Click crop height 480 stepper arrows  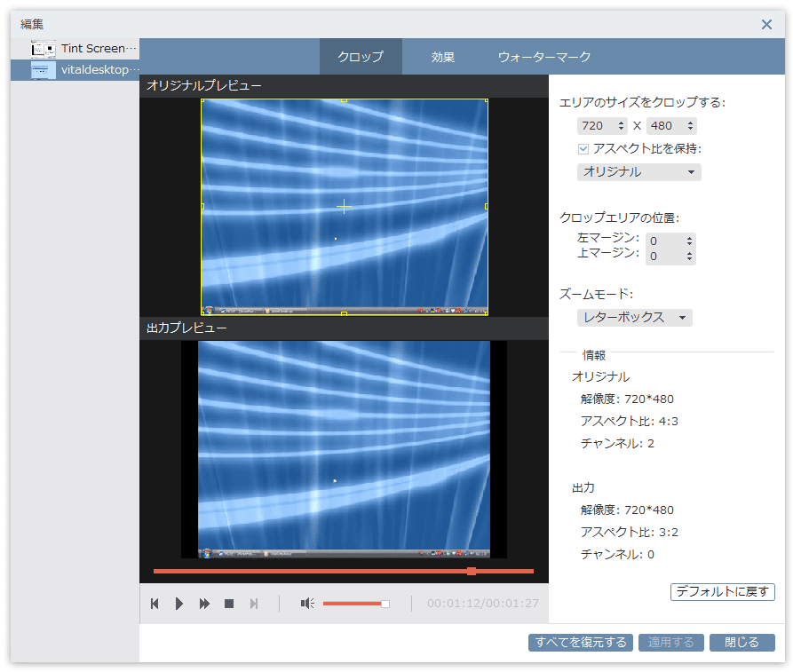click(690, 126)
